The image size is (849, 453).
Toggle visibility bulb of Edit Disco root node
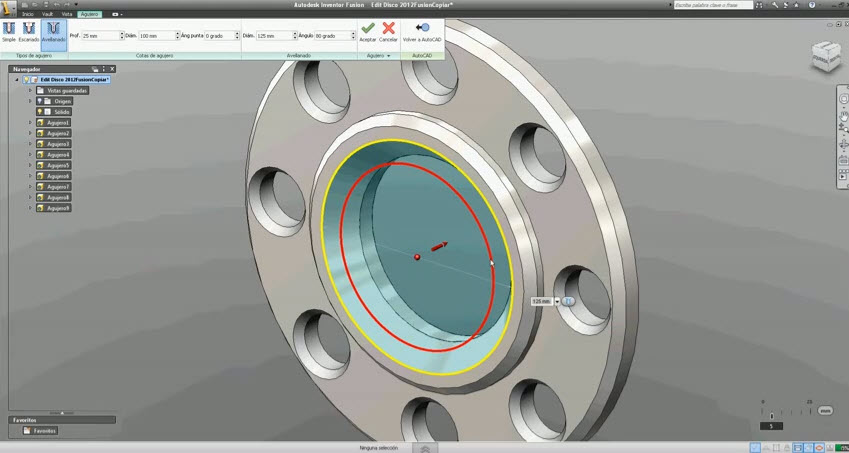click(x=25, y=80)
